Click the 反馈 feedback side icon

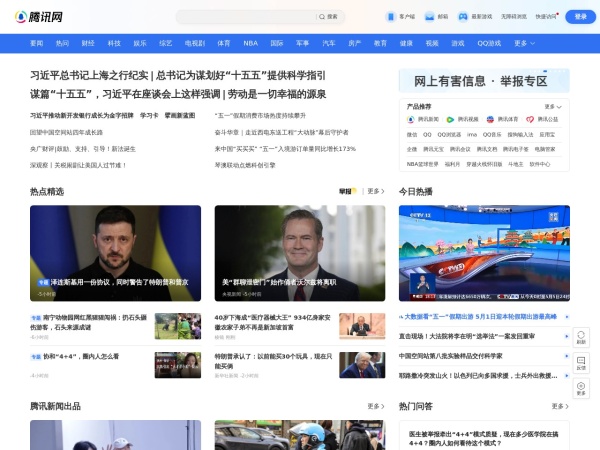click(581, 363)
